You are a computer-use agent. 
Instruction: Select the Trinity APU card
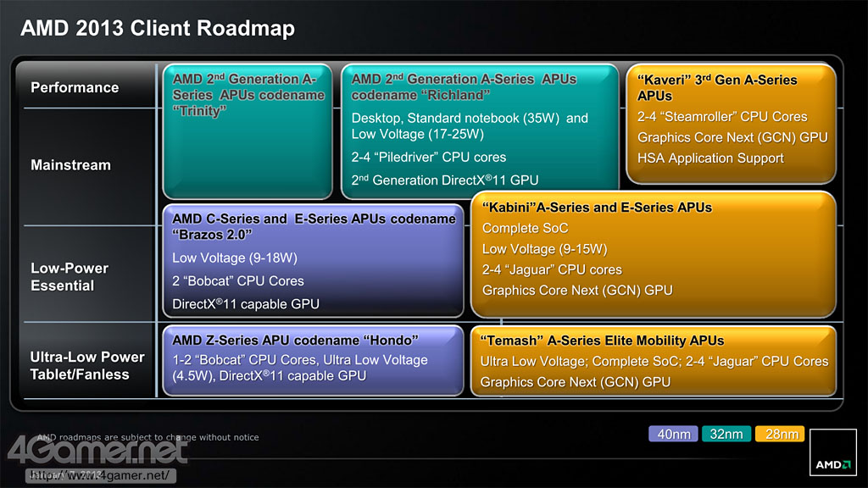248,131
